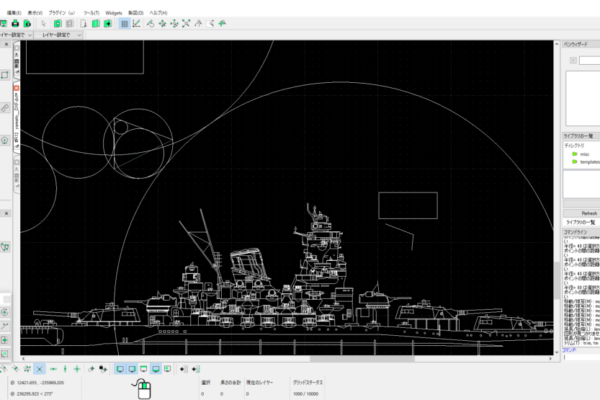The image size is (600, 400).
Task: Click the greyed-out Redo icon
Action: 70,24
